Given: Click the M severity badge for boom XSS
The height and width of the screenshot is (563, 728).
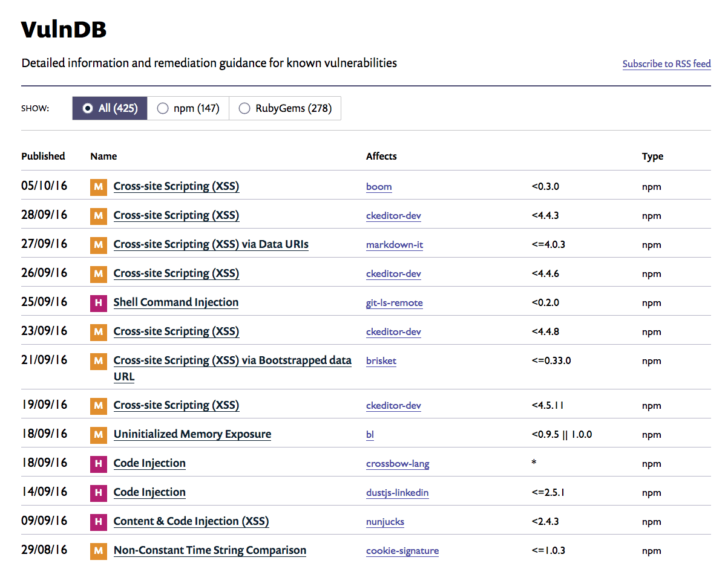Looking at the screenshot, I should tap(99, 187).
